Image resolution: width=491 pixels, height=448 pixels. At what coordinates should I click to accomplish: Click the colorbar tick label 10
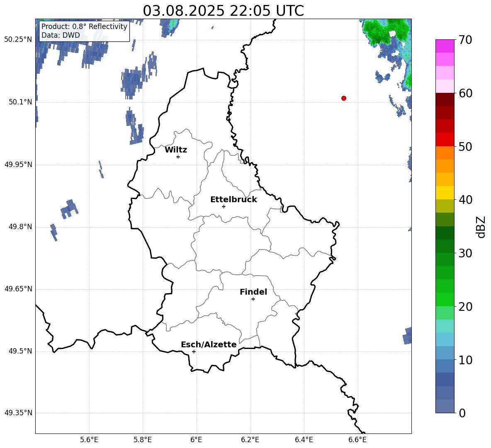[465, 360]
